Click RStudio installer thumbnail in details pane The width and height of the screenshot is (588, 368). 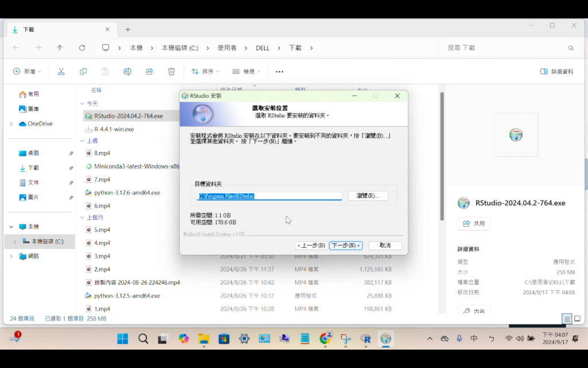pyautogui.click(x=516, y=135)
